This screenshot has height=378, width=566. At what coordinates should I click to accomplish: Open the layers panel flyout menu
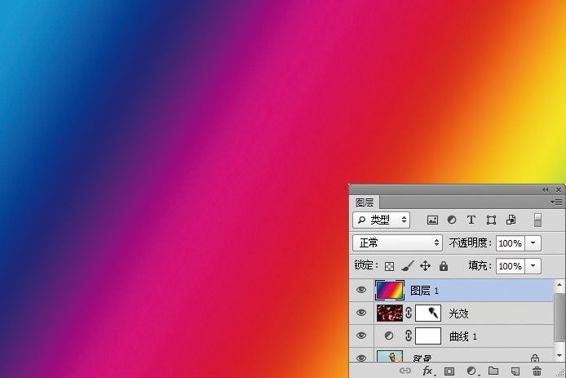point(557,202)
